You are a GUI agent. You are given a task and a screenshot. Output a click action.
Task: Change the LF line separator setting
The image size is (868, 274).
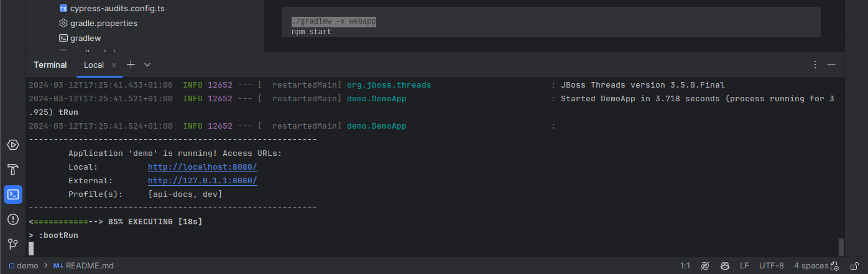coord(744,265)
